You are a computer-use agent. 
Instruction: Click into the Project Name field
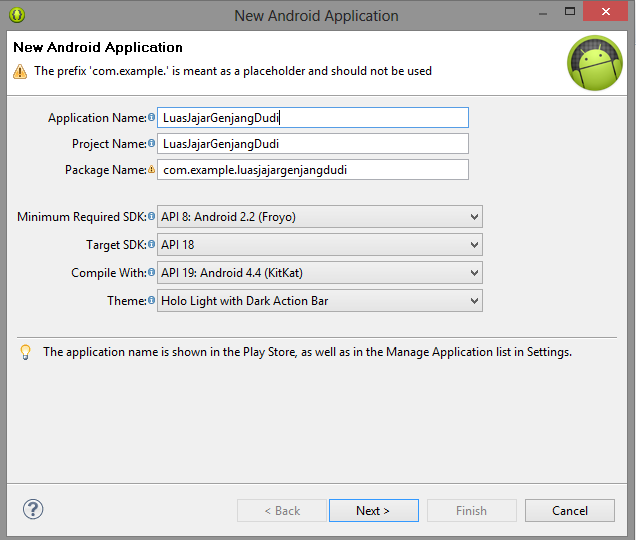click(x=313, y=144)
